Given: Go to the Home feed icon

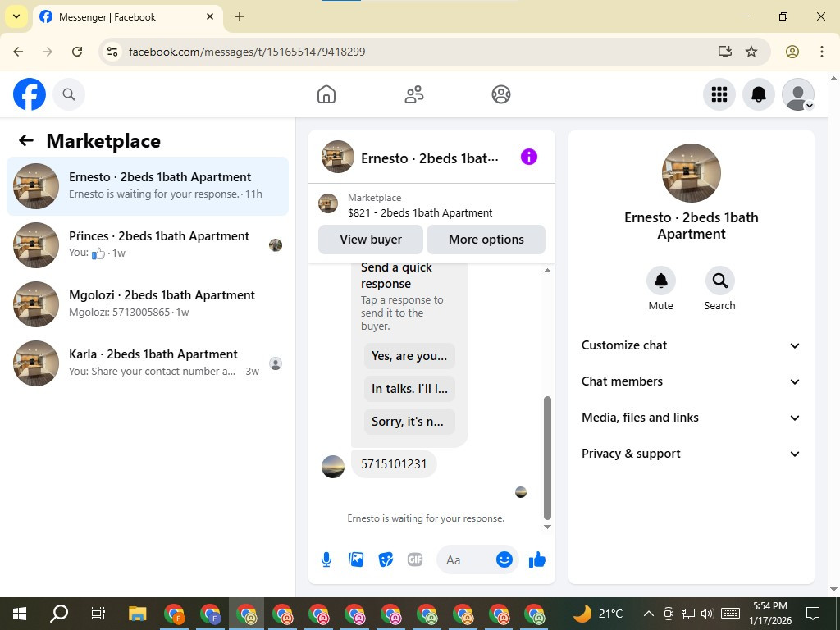Looking at the screenshot, I should click(x=326, y=94).
